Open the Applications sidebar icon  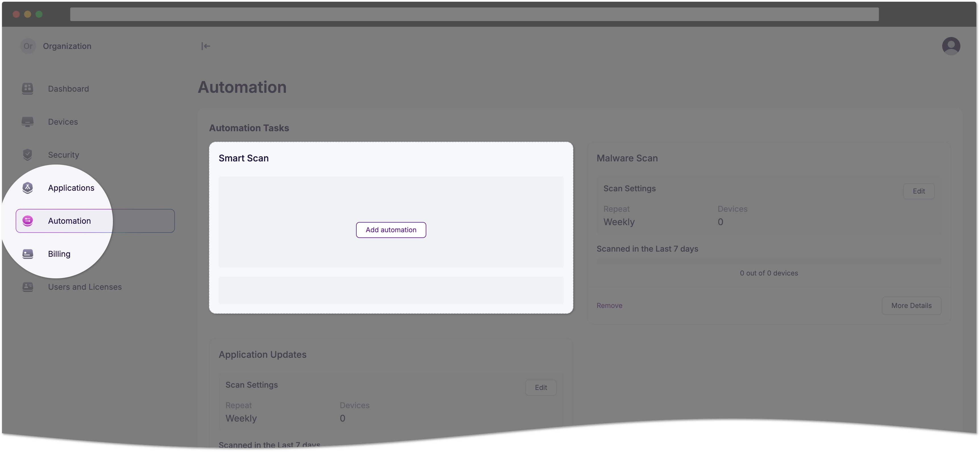pyautogui.click(x=27, y=188)
